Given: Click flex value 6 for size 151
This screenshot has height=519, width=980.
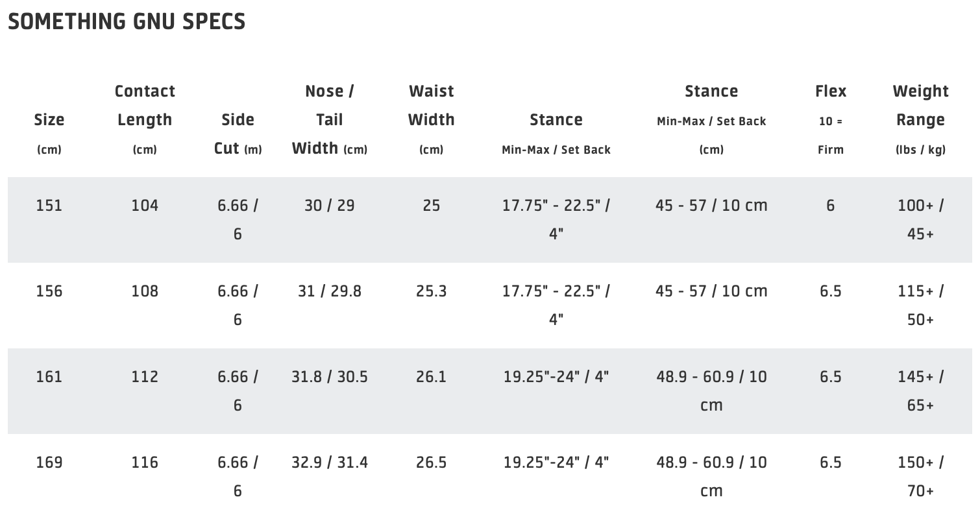Looking at the screenshot, I should click(x=831, y=206).
